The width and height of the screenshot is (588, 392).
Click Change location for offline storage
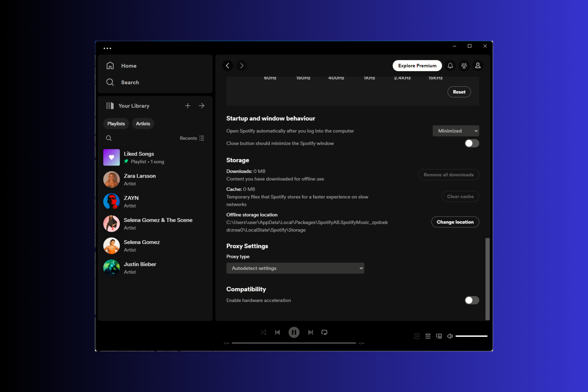455,222
